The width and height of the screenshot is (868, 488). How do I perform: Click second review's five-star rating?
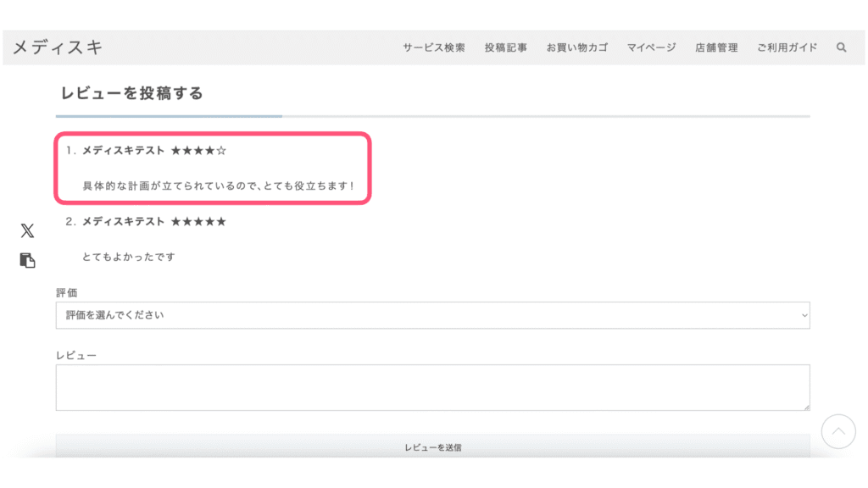pyautogui.click(x=198, y=222)
